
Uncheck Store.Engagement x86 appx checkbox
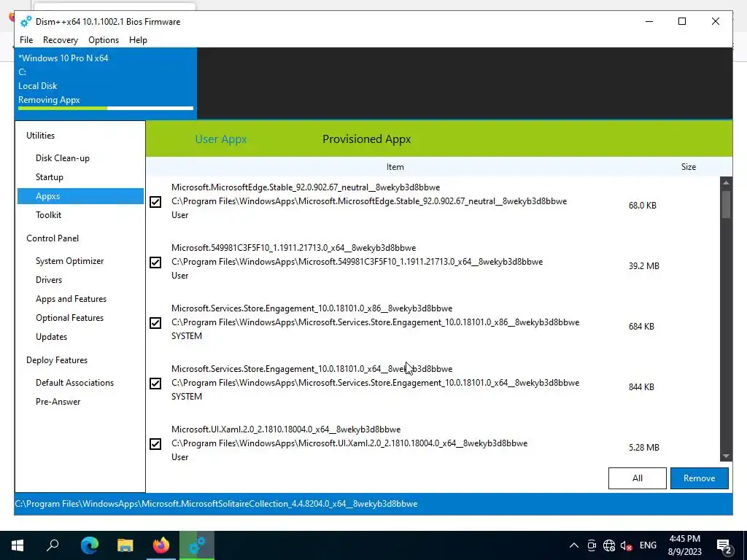155,323
